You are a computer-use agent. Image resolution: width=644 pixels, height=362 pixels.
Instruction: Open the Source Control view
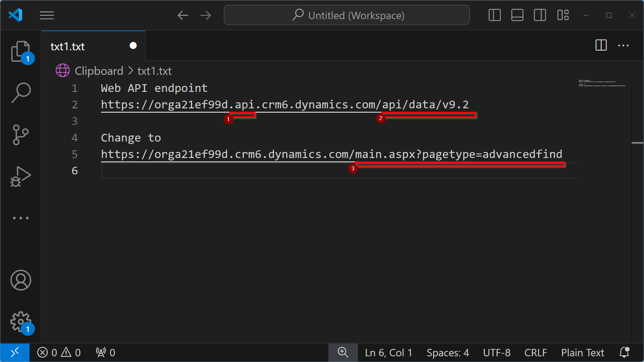click(21, 135)
